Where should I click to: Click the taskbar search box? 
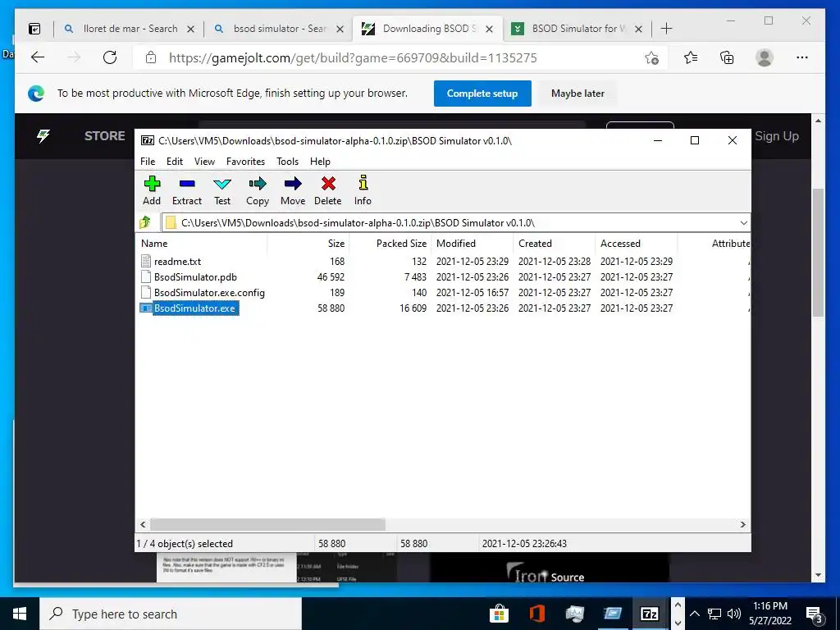[x=171, y=614]
